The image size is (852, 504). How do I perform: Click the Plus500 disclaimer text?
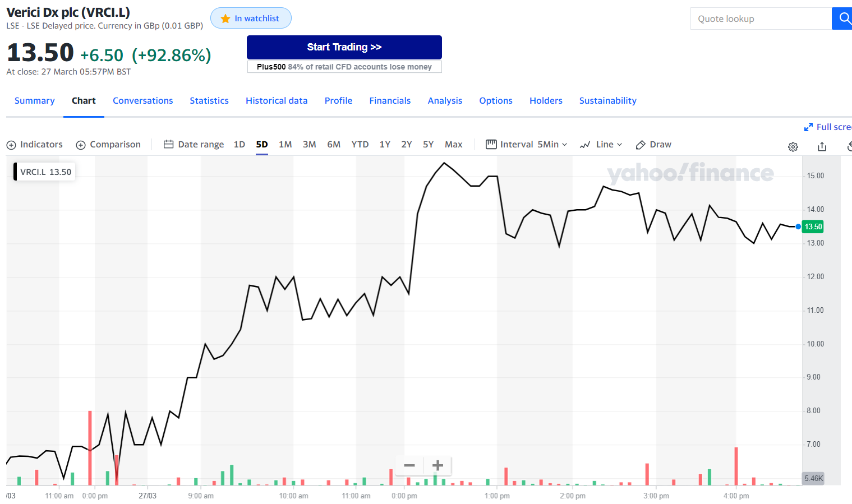click(x=344, y=67)
